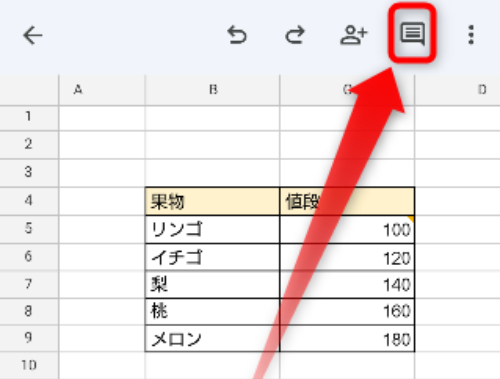Undo the last action
The width and height of the screenshot is (500, 379).
237,35
